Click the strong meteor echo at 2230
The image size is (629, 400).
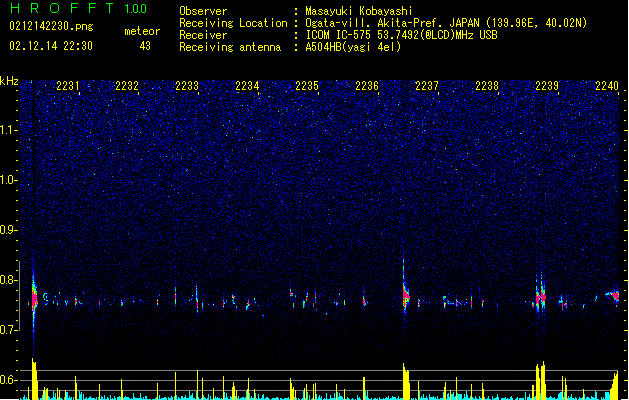coord(34,299)
